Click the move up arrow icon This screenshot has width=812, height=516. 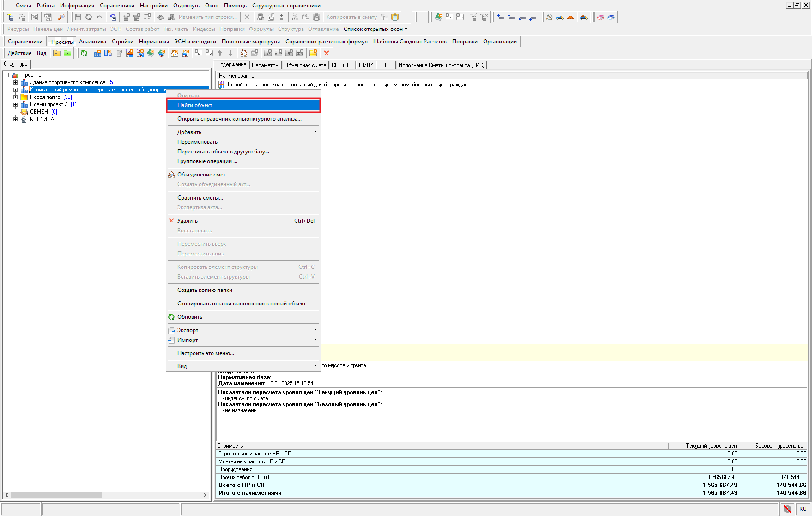coord(220,53)
